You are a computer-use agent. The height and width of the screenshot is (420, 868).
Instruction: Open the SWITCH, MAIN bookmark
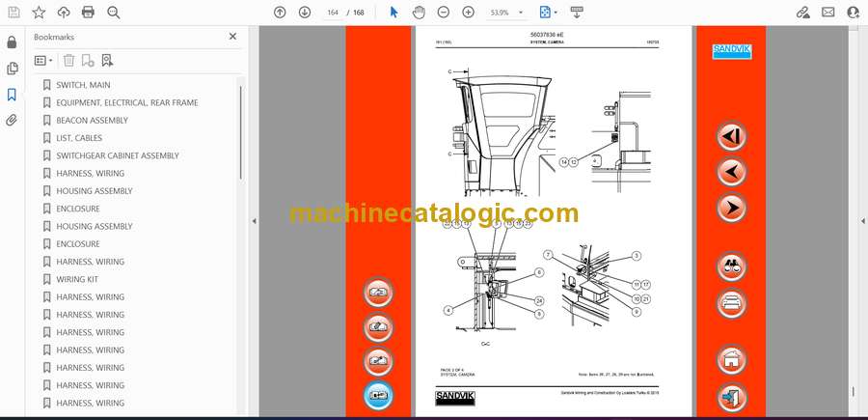[x=83, y=85]
